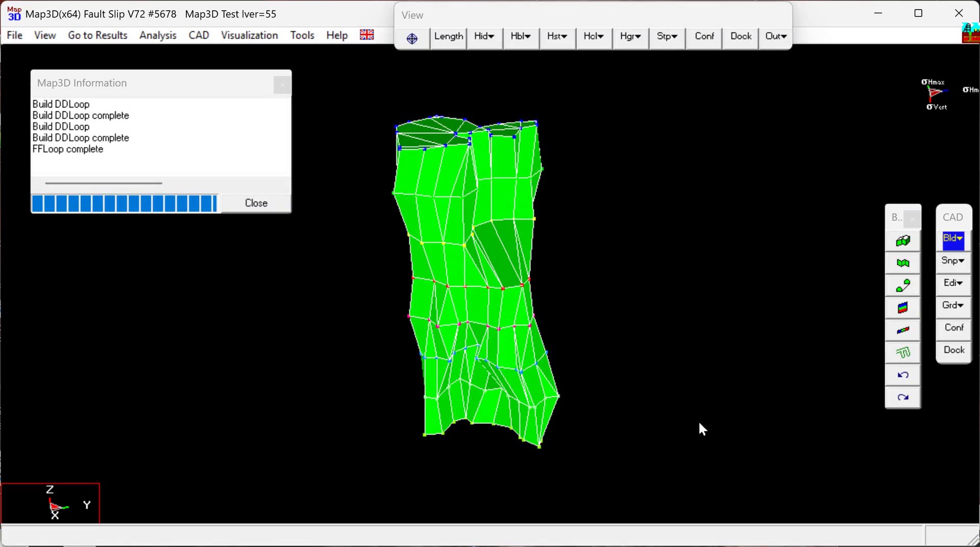Click the crosshair target icon in View toolbar
980x547 pixels.
412,38
